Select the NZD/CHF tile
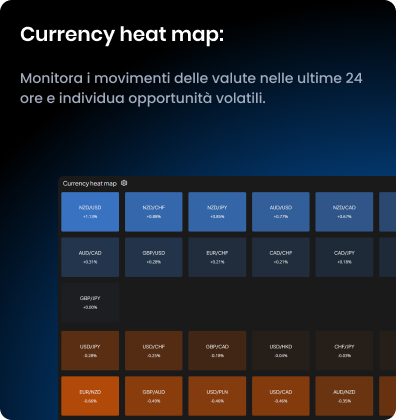This screenshot has height=420, width=396. 154,212
